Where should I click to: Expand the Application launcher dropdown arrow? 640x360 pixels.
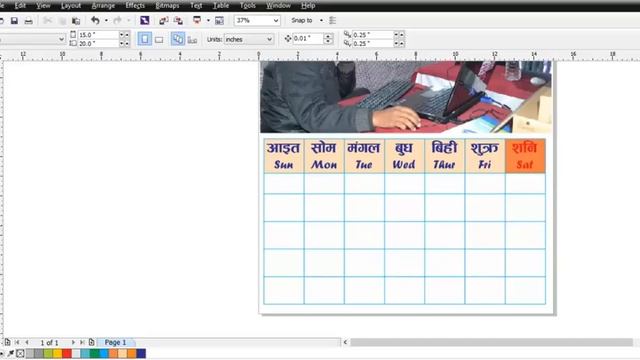[x=208, y=20]
